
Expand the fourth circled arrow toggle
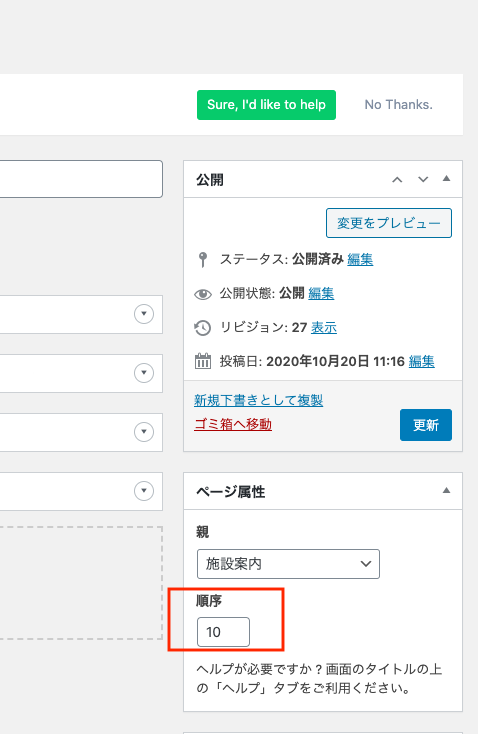click(144, 491)
